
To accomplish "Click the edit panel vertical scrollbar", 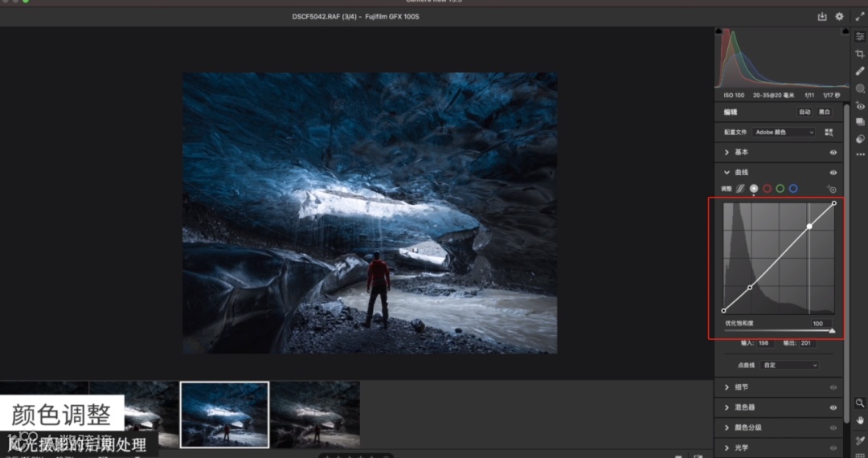I will [x=845, y=263].
